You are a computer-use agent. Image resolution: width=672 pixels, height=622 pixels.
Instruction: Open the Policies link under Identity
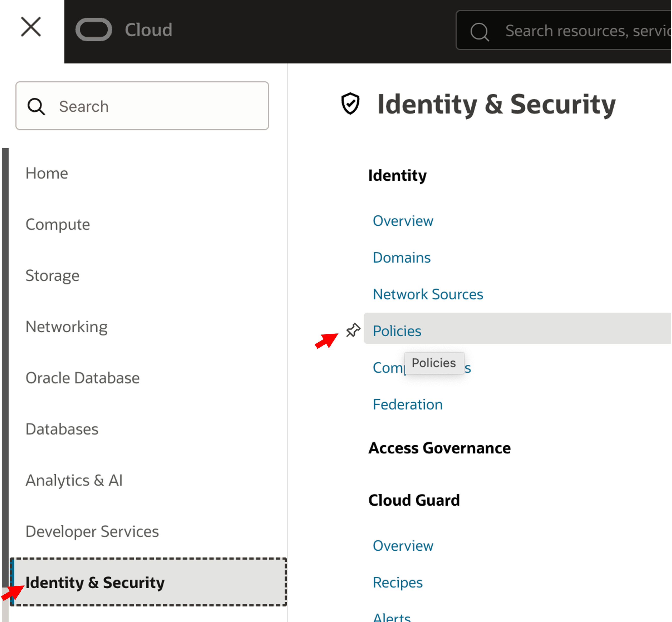point(397,331)
